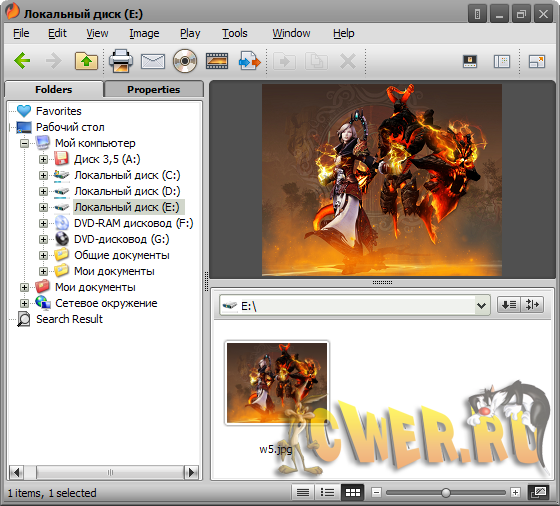Image resolution: width=560 pixels, height=506 pixels.
Task: Click the green Back arrow
Action: tap(22, 61)
